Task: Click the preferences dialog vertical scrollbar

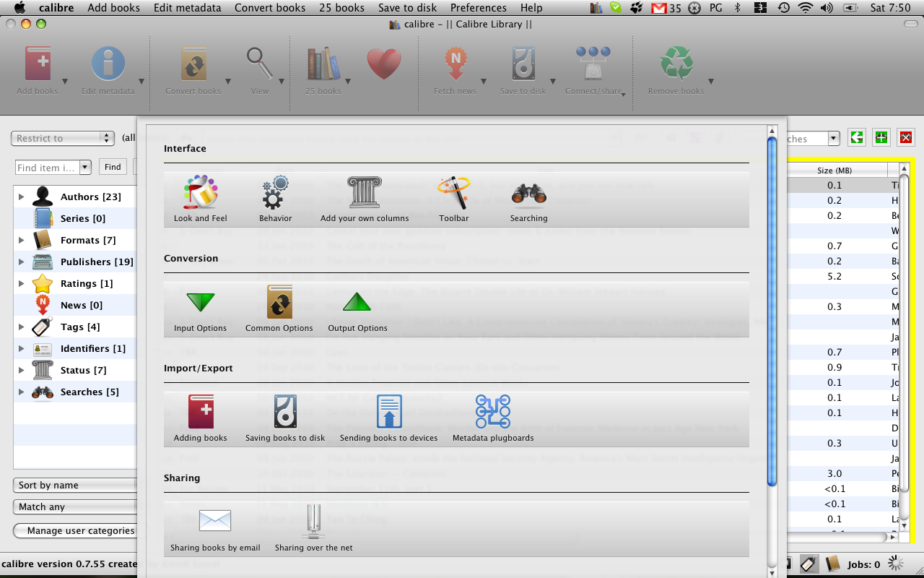Action: 772,311
